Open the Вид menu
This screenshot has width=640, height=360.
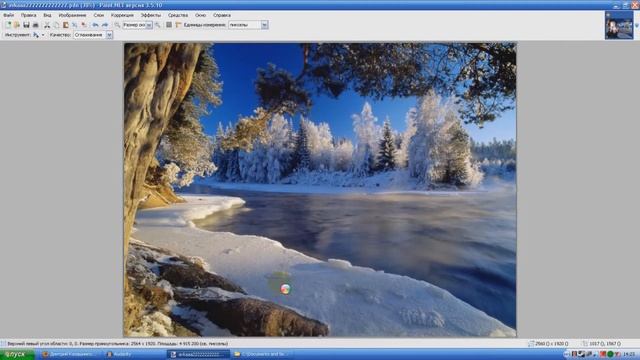click(47, 15)
